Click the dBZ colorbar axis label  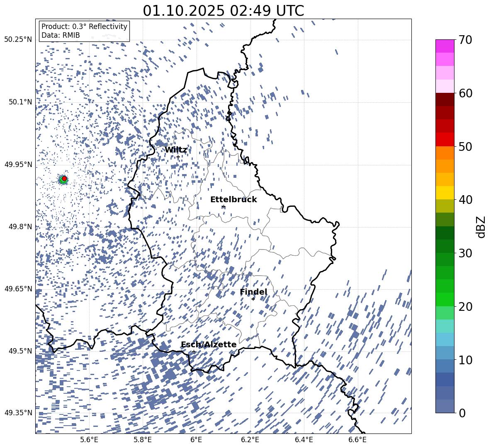[481, 227]
